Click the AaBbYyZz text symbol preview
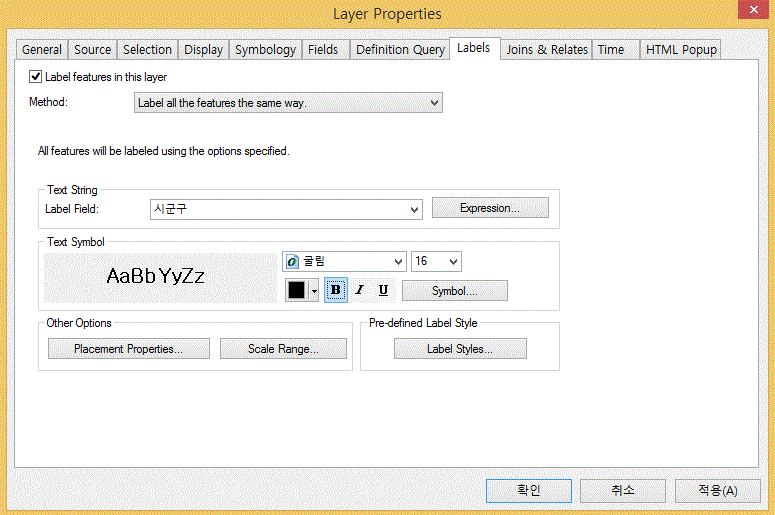This screenshot has height=515, width=775. (160, 278)
